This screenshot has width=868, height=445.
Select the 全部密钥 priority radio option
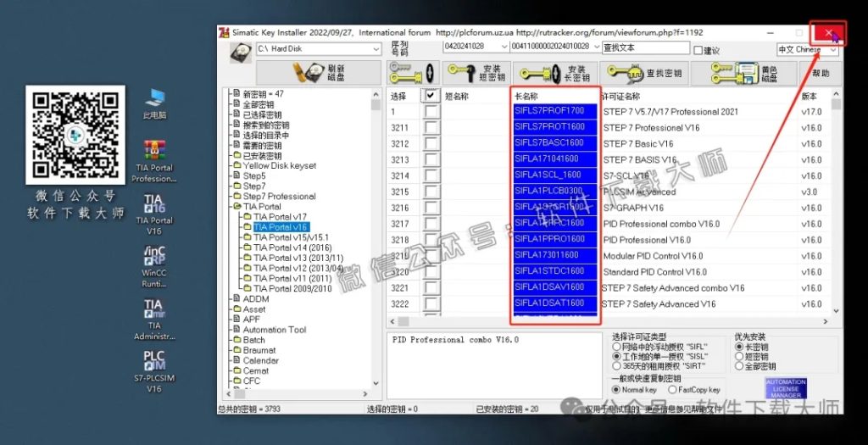coord(739,366)
